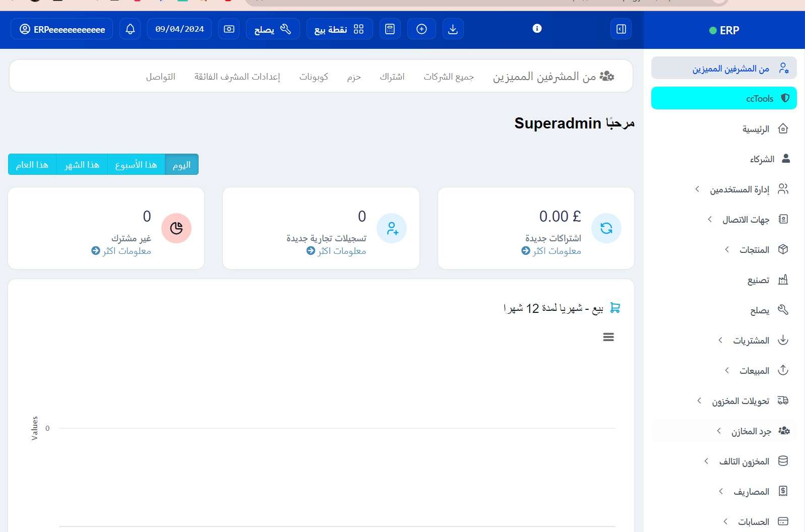
Task: Click the 09/04/2024 date field
Action: coord(179,29)
